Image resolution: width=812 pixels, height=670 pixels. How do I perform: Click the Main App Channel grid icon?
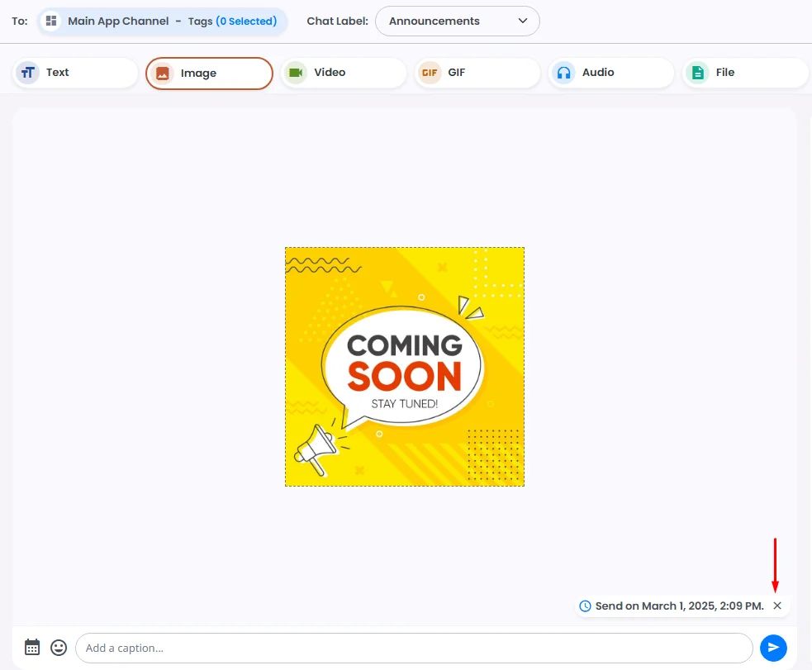pyautogui.click(x=50, y=21)
